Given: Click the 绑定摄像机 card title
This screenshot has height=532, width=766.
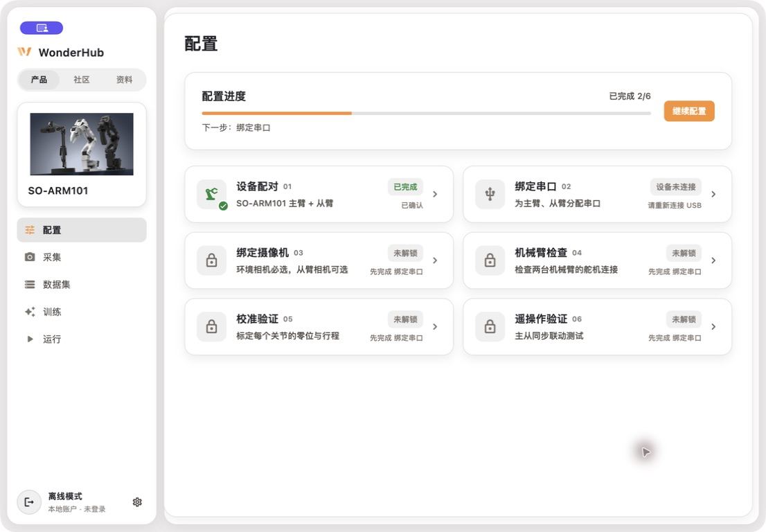Looking at the screenshot, I should (x=262, y=253).
